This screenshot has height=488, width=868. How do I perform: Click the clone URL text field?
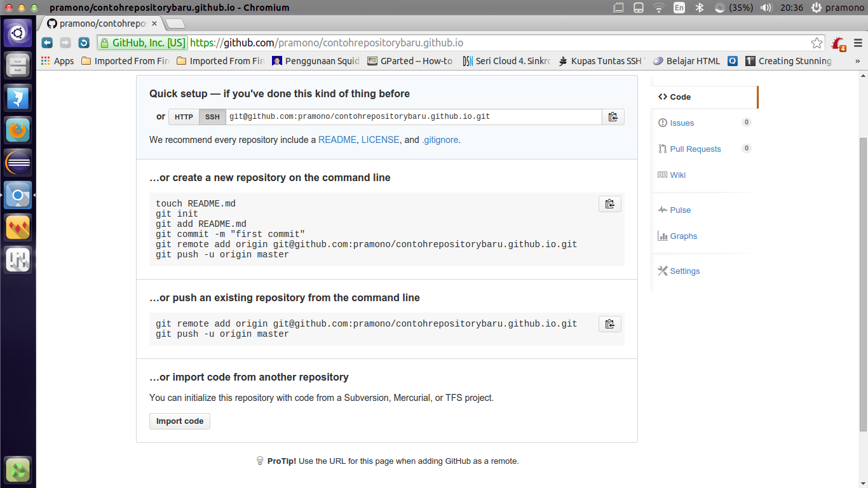click(x=414, y=117)
